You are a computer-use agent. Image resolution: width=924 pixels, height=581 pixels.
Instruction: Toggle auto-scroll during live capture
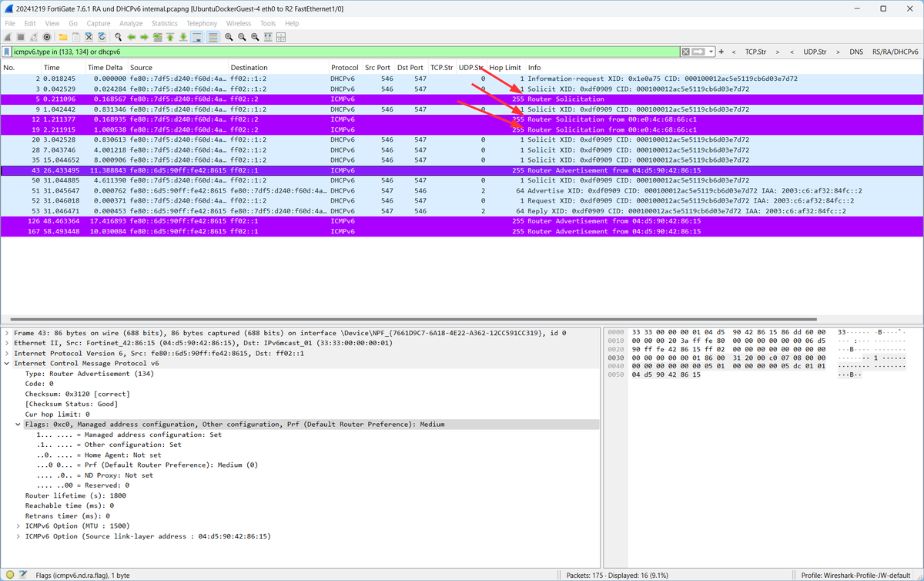click(x=197, y=36)
